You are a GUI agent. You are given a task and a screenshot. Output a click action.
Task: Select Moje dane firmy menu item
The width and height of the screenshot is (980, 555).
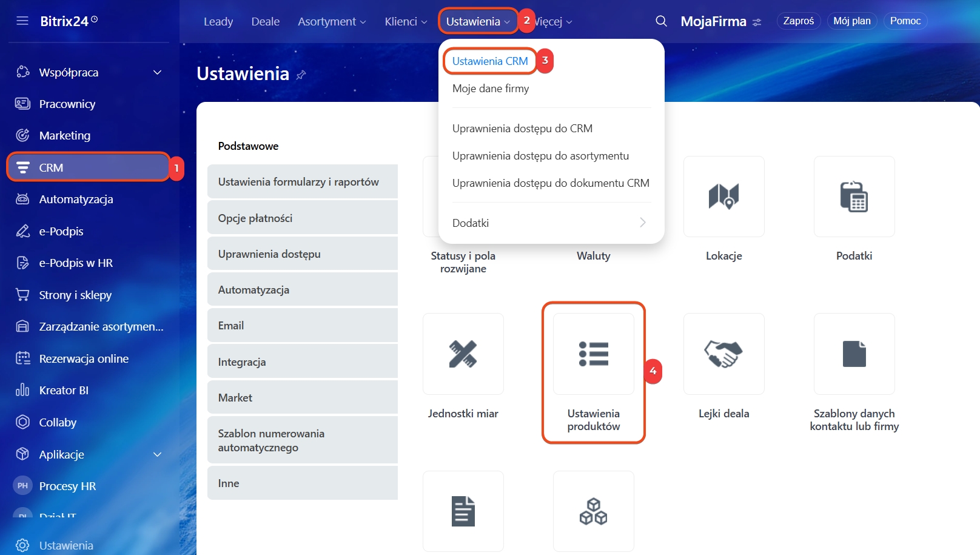coord(491,89)
